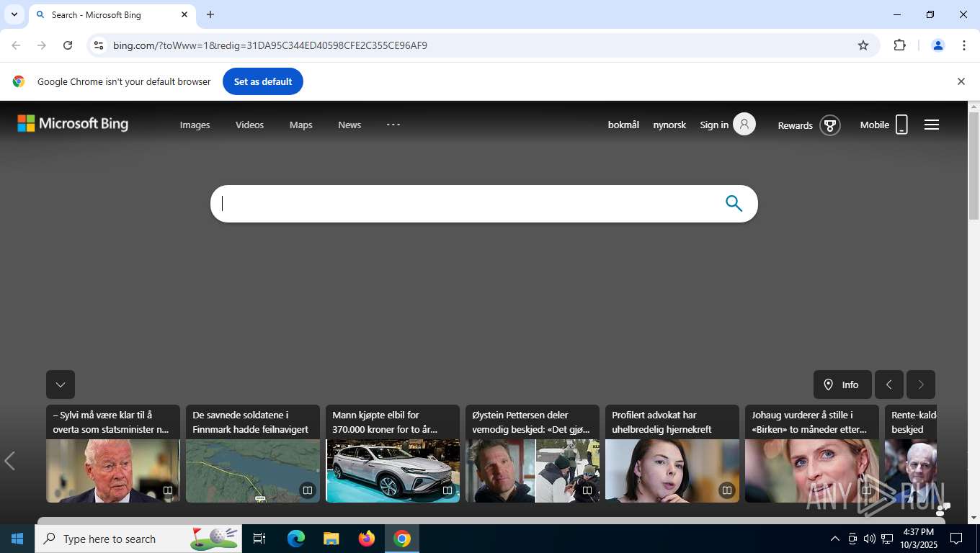Viewport: 980px width, 553px height.
Task: Show hidden system tray icons
Action: (x=835, y=539)
